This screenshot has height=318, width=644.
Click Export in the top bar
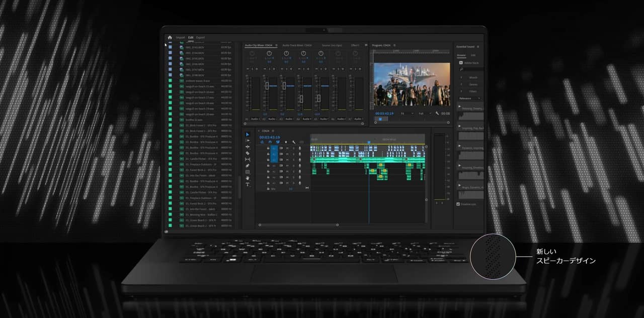point(200,37)
